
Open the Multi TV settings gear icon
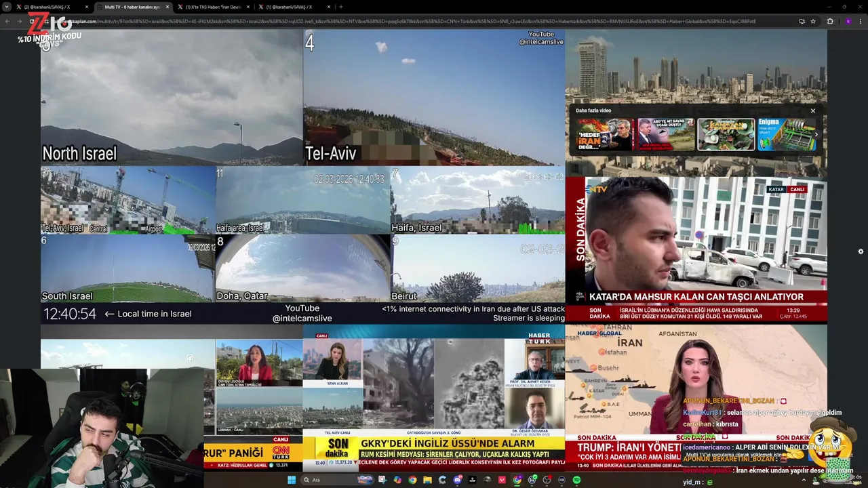(x=861, y=251)
